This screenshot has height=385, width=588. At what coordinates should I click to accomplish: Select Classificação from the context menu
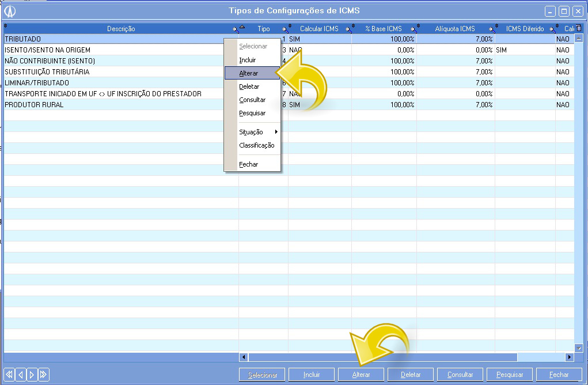[256, 145]
